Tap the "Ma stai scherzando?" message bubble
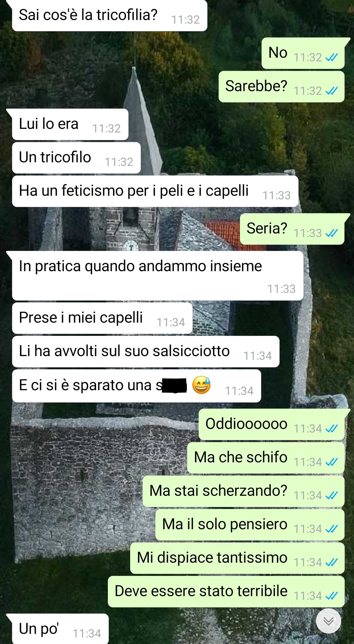Image resolution: width=354 pixels, height=644 pixels. (243, 491)
